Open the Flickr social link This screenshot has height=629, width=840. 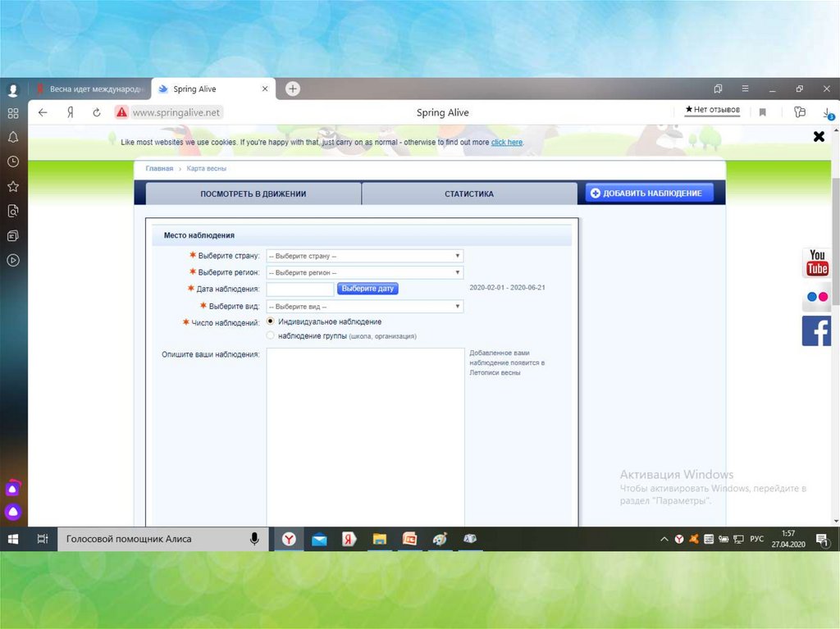tap(816, 297)
